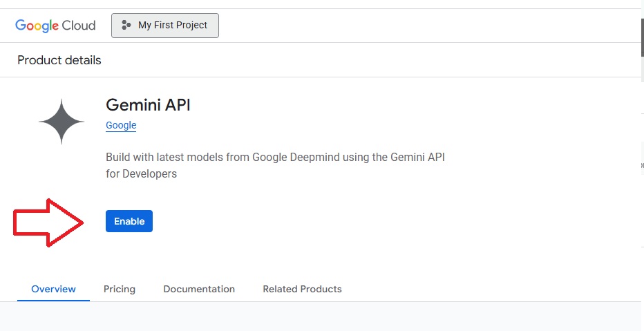Click the red arrow annotation graphic
Viewport: 644px width, 331px height.
[48, 223]
